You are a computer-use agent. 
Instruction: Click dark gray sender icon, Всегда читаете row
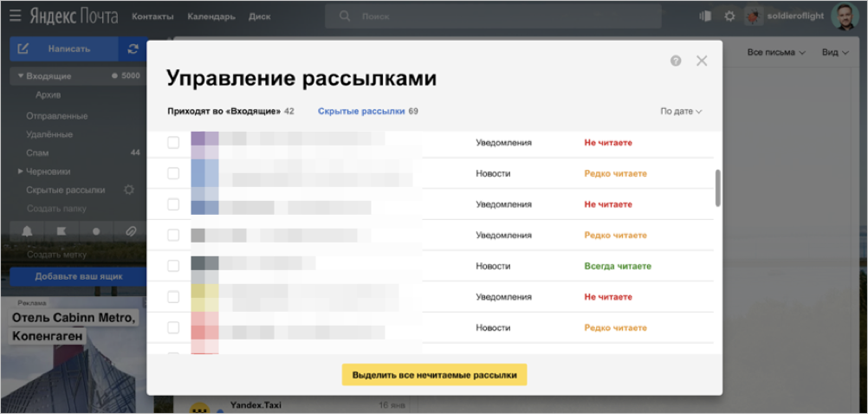(x=204, y=270)
